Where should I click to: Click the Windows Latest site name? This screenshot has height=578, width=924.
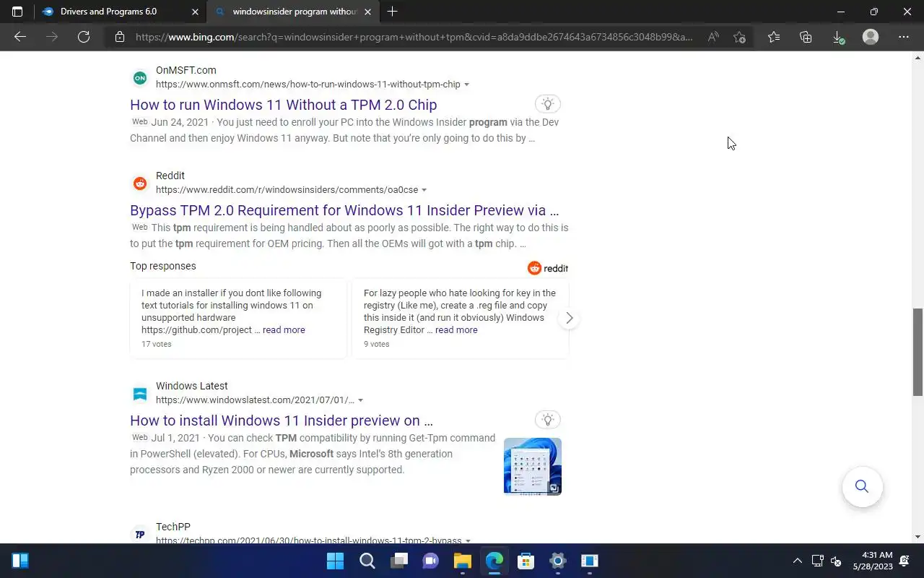click(192, 386)
